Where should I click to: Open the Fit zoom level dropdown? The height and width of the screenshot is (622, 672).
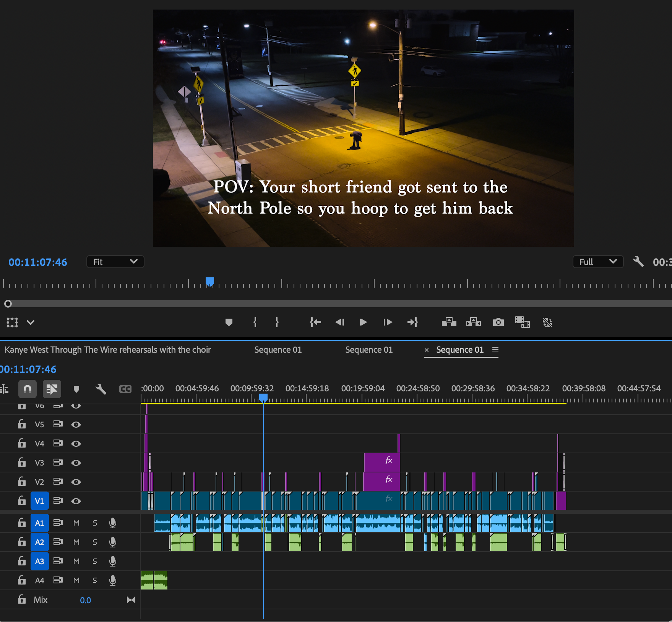[x=115, y=262]
